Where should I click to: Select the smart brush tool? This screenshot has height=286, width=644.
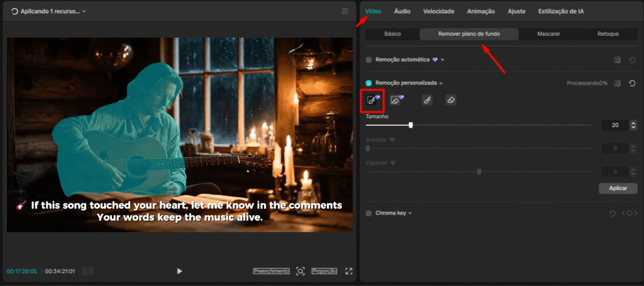click(x=373, y=99)
